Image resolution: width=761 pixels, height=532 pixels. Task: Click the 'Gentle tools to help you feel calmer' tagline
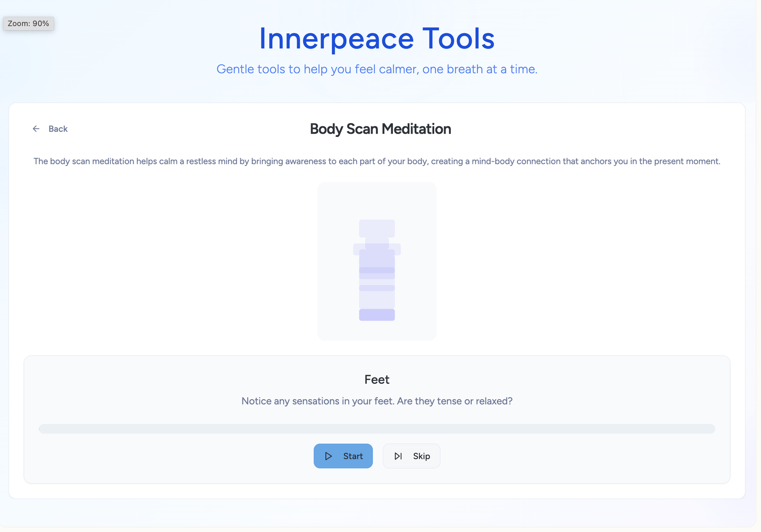point(377,69)
